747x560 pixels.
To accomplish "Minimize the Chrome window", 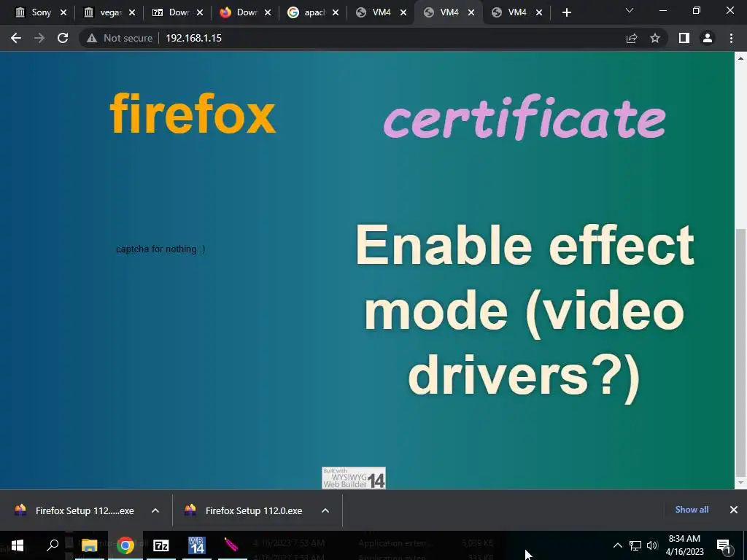I will [x=662, y=10].
